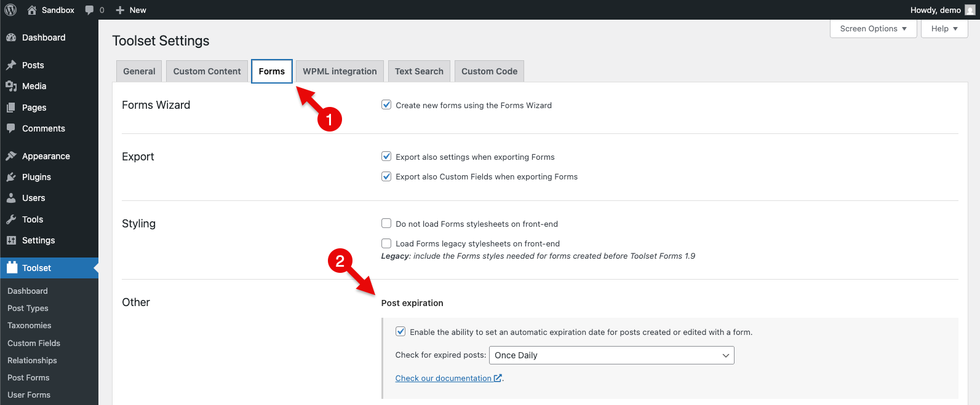Open Taxonomies under Toolset
The height and width of the screenshot is (405, 980).
(30, 325)
